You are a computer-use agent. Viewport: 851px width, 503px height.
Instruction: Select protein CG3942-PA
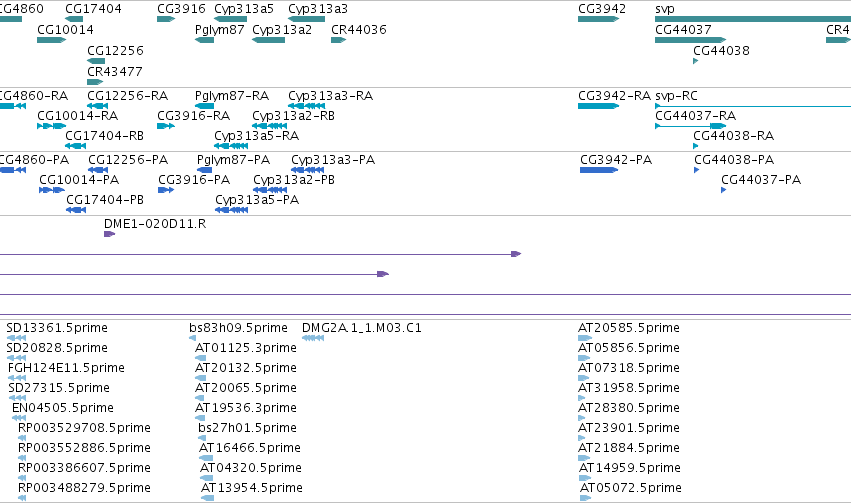click(599, 170)
